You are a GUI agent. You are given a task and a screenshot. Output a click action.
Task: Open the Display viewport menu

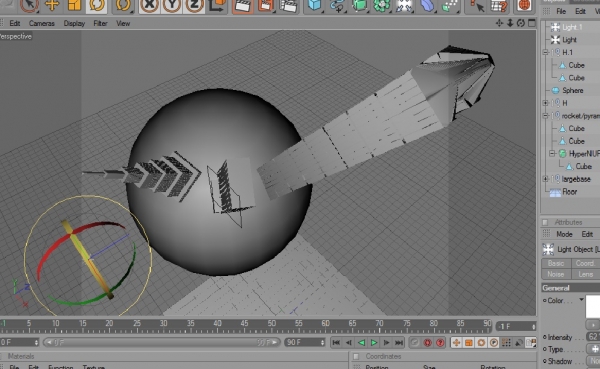(x=74, y=23)
